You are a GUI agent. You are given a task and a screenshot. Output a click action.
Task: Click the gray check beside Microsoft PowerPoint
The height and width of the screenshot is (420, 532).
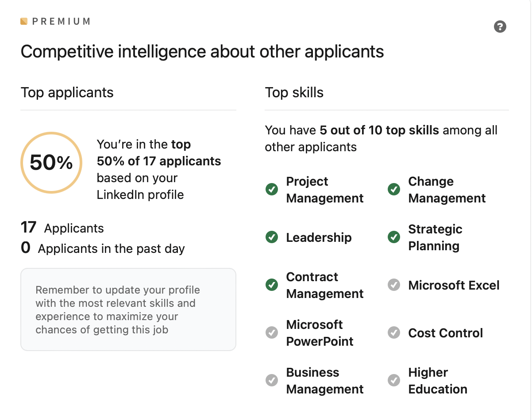(x=271, y=333)
